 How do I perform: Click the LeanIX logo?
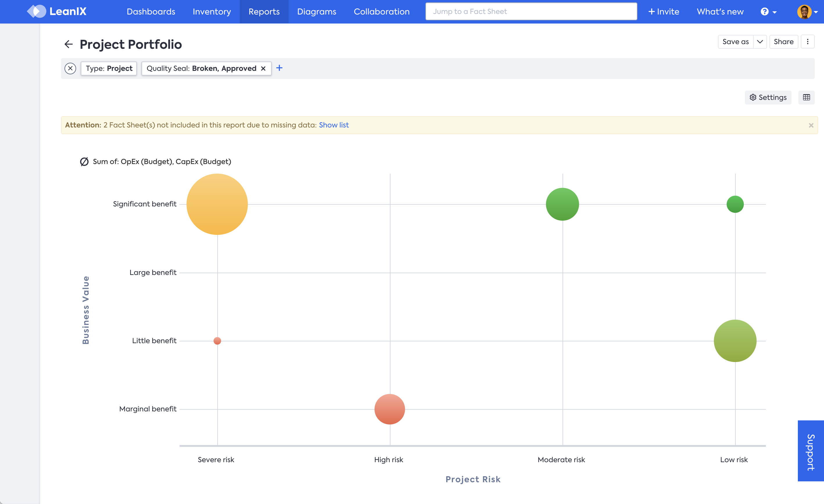coord(57,11)
